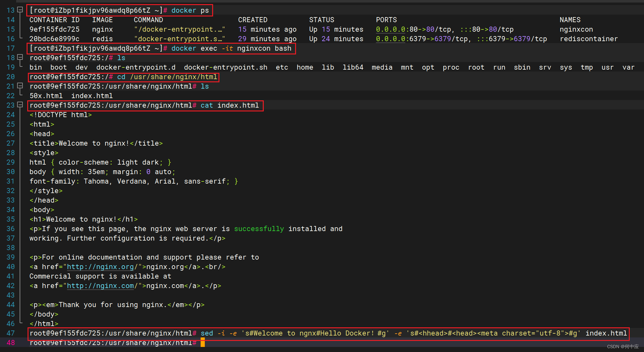Image resolution: width=644 pixels, height=352 pixels.
Task: Click the 'COMMAND' column header
Action: tap(148, 20)
